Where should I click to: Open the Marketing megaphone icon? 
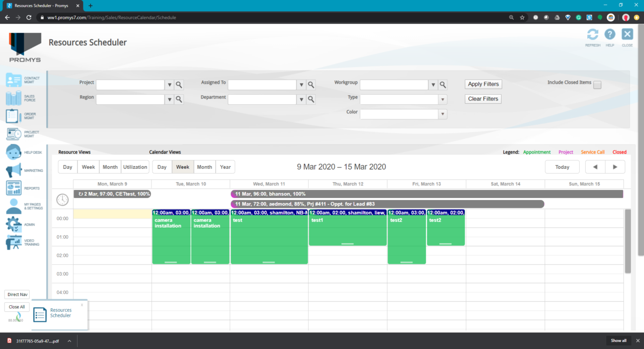pyautogui.click(x=14, y=170)
